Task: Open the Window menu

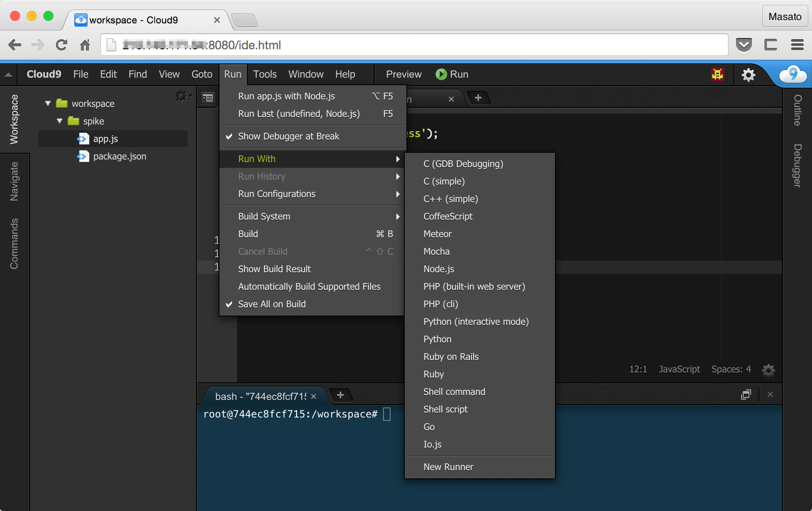Action: click(x=306, y=74)
